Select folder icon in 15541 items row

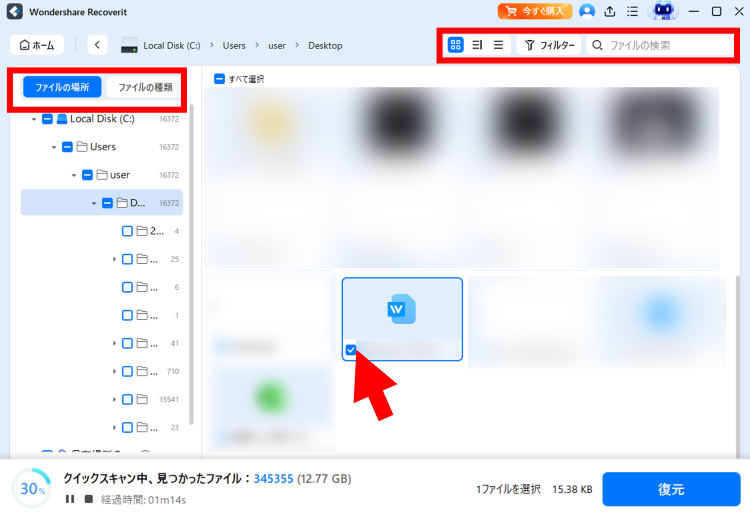142,399
